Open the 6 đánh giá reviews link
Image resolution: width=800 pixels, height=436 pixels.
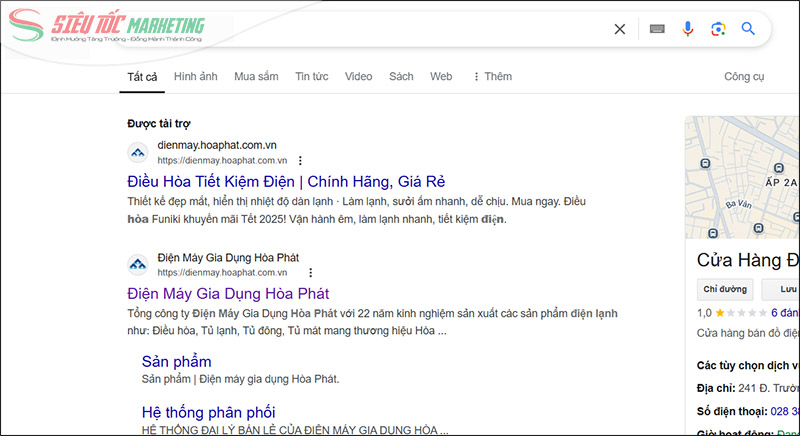785,313
